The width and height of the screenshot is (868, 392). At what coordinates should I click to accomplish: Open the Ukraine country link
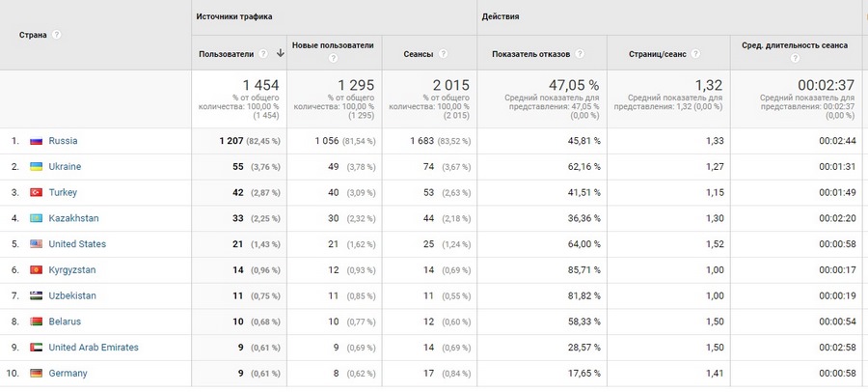(65, 166)
